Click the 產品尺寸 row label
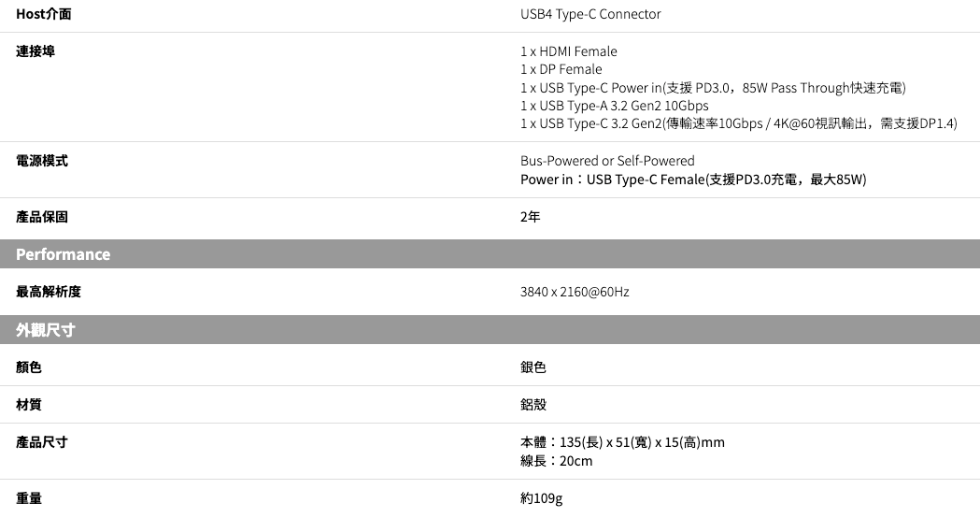 click(x=42, y=442)
